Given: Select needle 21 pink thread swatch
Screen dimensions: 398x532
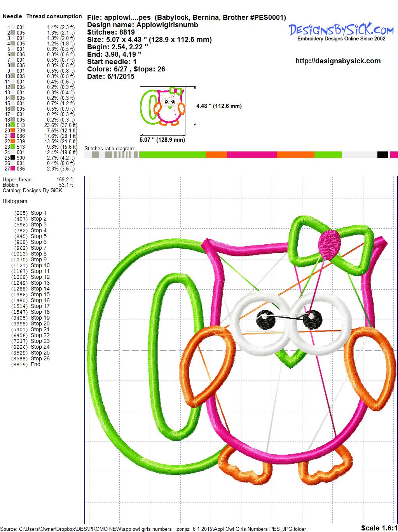Looking at the screenshot, I should tap(13, 136).
